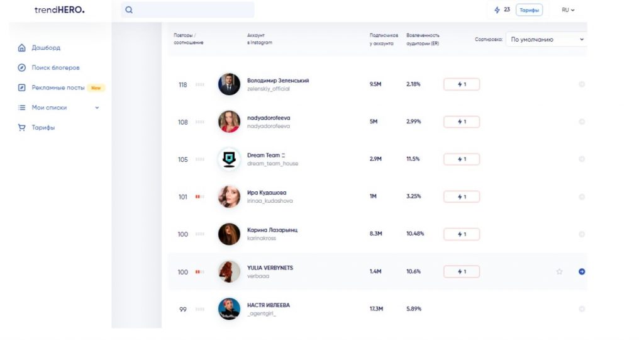Open Тарифы in the sidebar
The image size is (644, 340).
click(x=43, y=127)
